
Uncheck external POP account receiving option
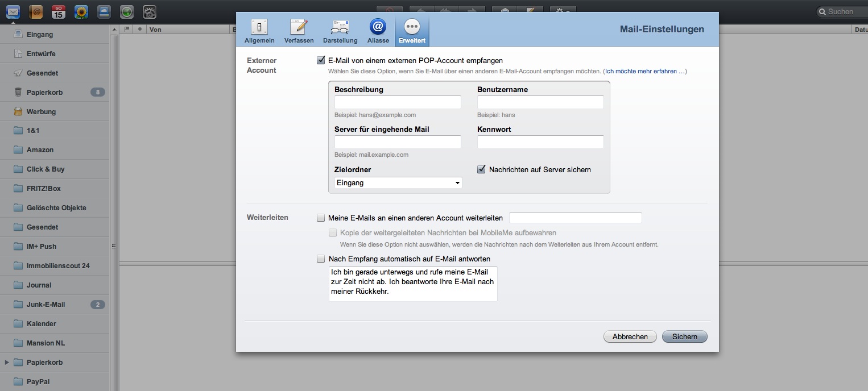pos(321,60)
